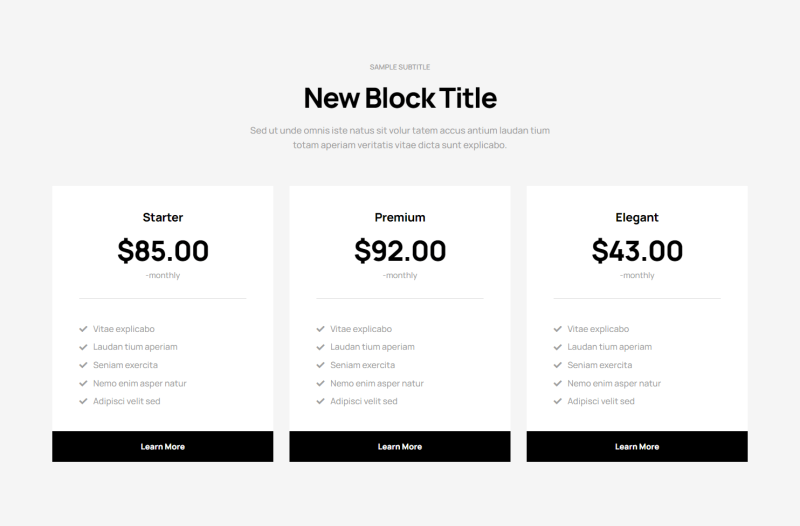
Task: Click the Starter plan title
Action: (x=163, y=217)
